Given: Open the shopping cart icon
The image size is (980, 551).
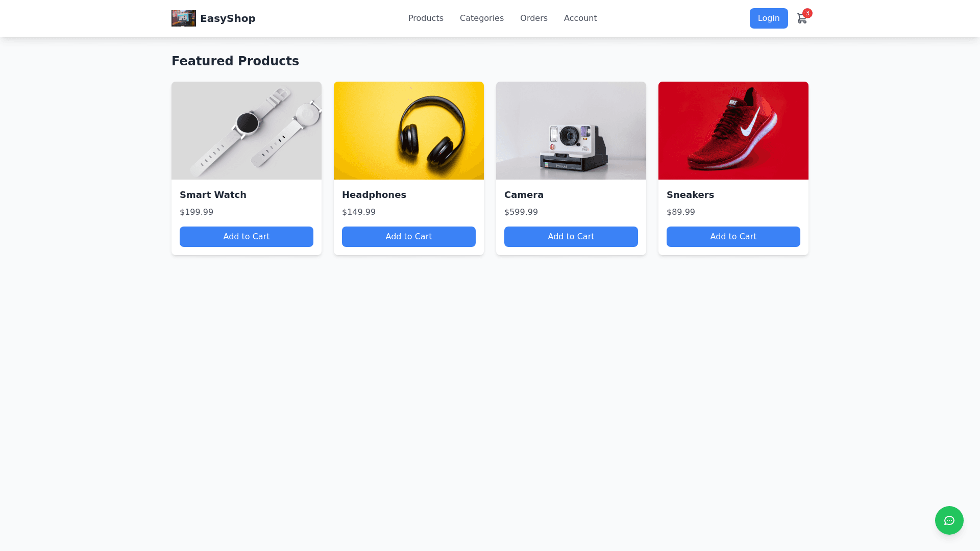Looking at the screenshot, I should (802, 19).
